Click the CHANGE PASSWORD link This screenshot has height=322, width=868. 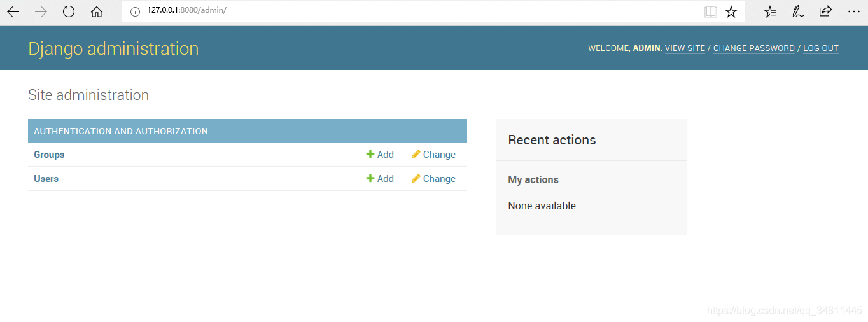[x=753, y=48]
